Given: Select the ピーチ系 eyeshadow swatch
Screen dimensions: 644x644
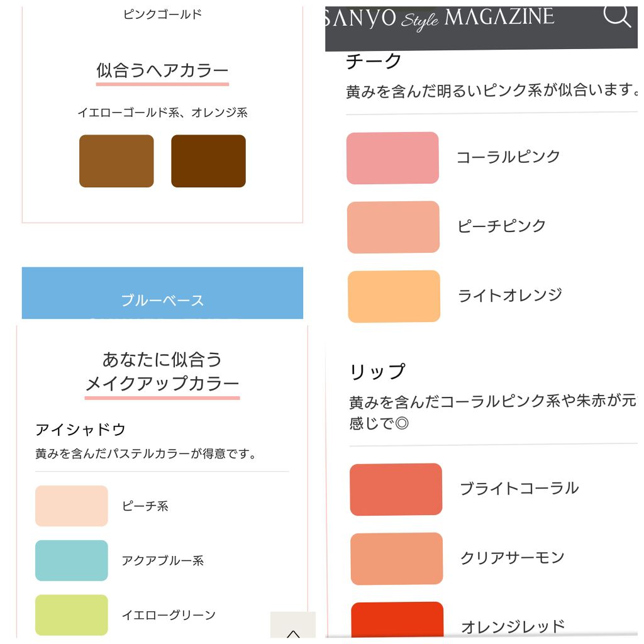Looking at the screenshot, I should 71,506.
